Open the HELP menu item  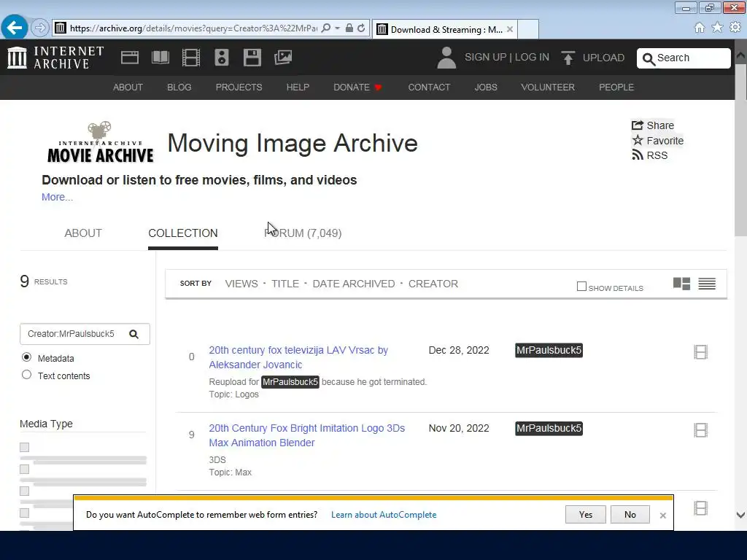(298, 87)
